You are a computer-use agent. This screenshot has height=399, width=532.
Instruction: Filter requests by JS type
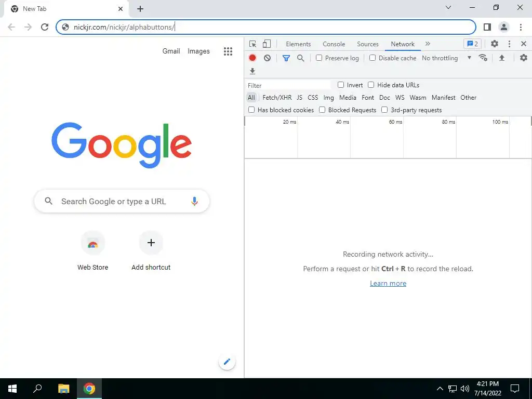click(x=299, y=97)
